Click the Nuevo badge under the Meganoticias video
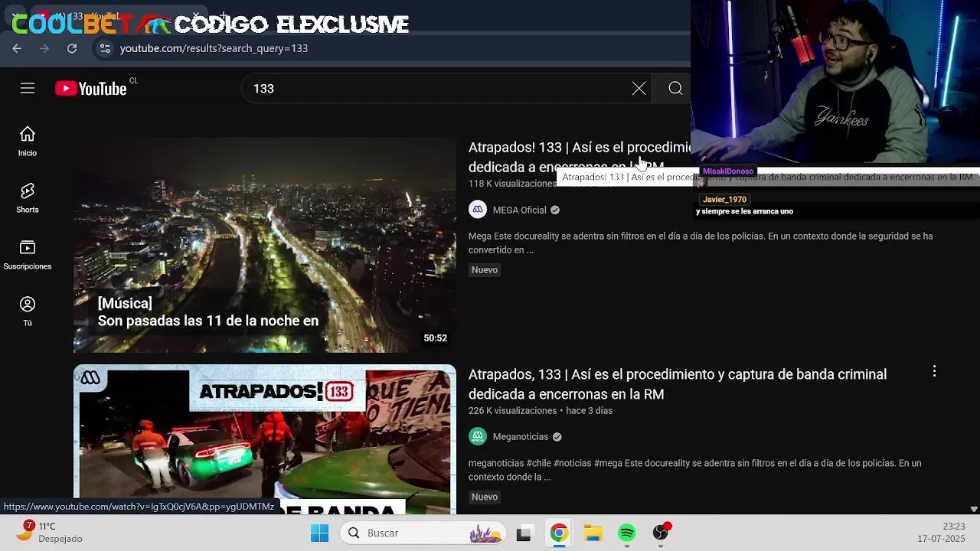The image size is (980, 551). click(x=485, y=497)
